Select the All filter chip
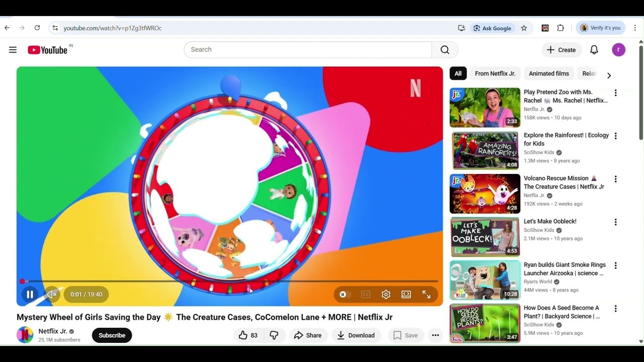 (x=458, y=73)
